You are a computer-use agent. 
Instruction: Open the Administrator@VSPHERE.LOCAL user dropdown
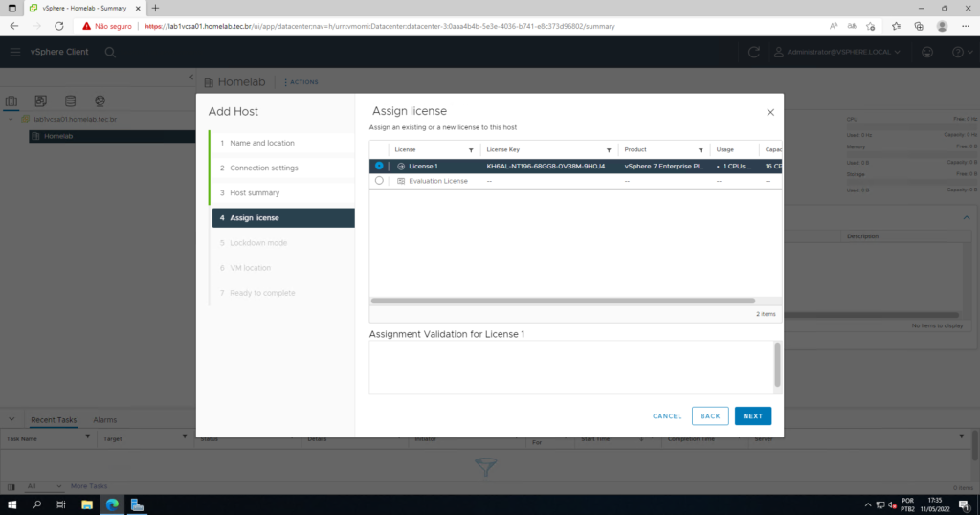[x=837, y=52]
